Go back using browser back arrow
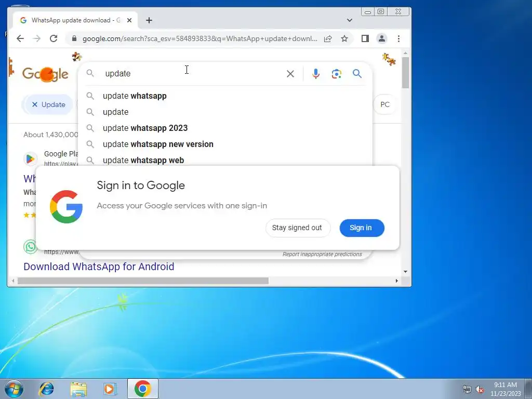532x399 pixels. coord(20,38)
